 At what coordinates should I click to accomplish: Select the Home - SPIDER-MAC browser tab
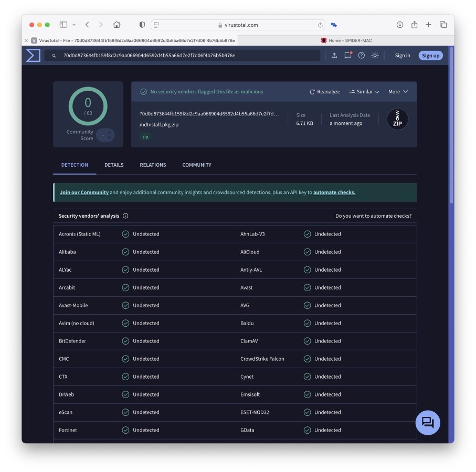tap(346, 40)
